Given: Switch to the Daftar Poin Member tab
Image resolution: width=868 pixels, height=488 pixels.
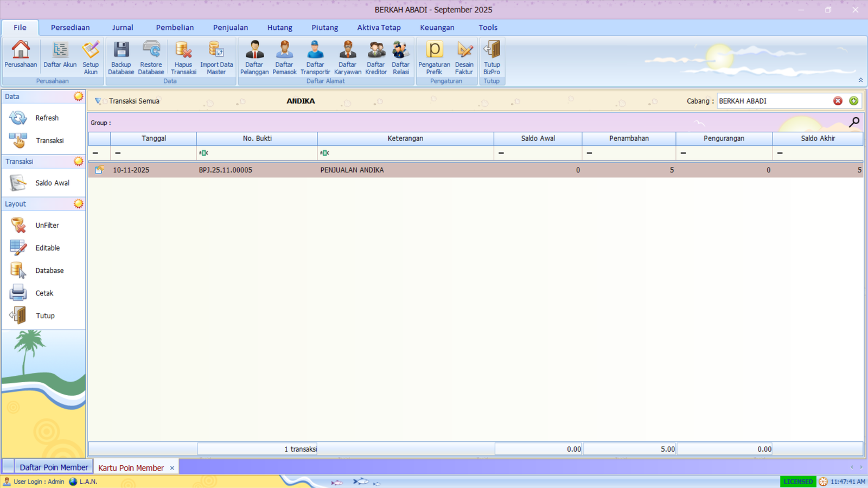Looking at the screenshot, I should pyautogui.click(x=53, y=467).
